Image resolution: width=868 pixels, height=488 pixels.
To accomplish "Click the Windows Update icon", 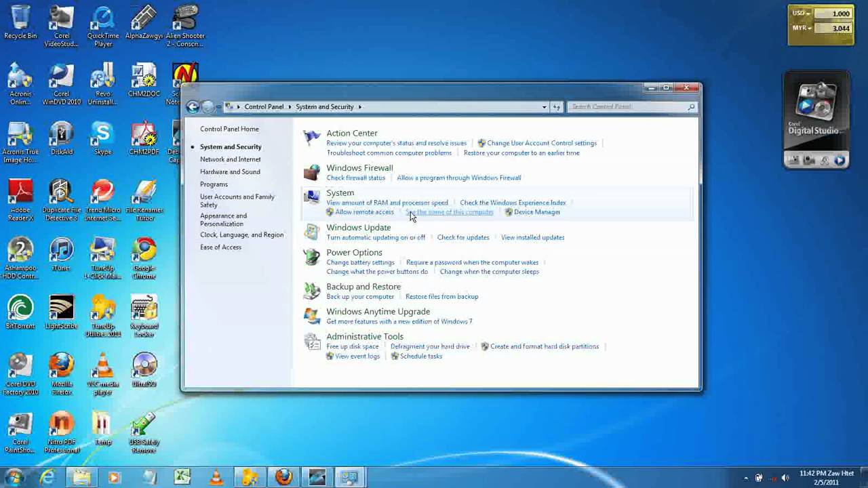I will [x=311, y=232].
